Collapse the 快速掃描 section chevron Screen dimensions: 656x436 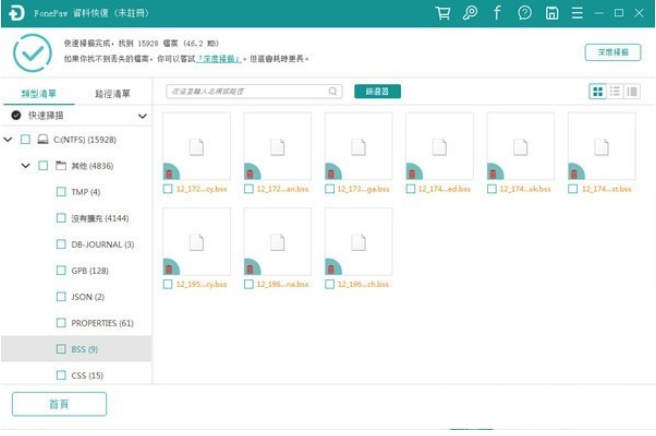pyautogui.click(x=142, y=116)
